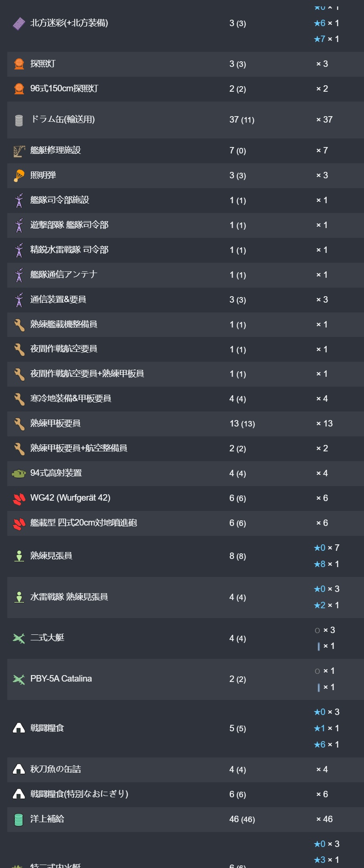This screenshot has height=868, width=364.
Task: Select the 96式150cm探照灯 equipment name
Action: pos(64,89)
